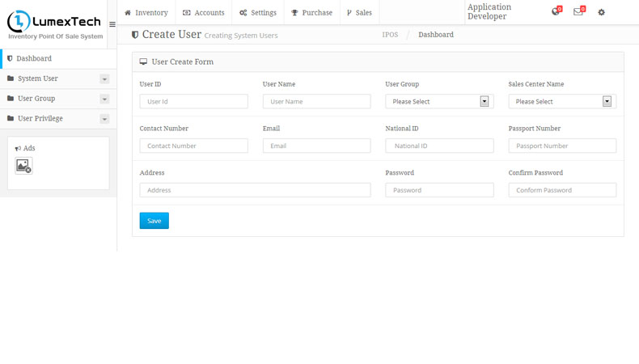
Task: Select Dashboard in the sidebar
Action: [34, 58]
